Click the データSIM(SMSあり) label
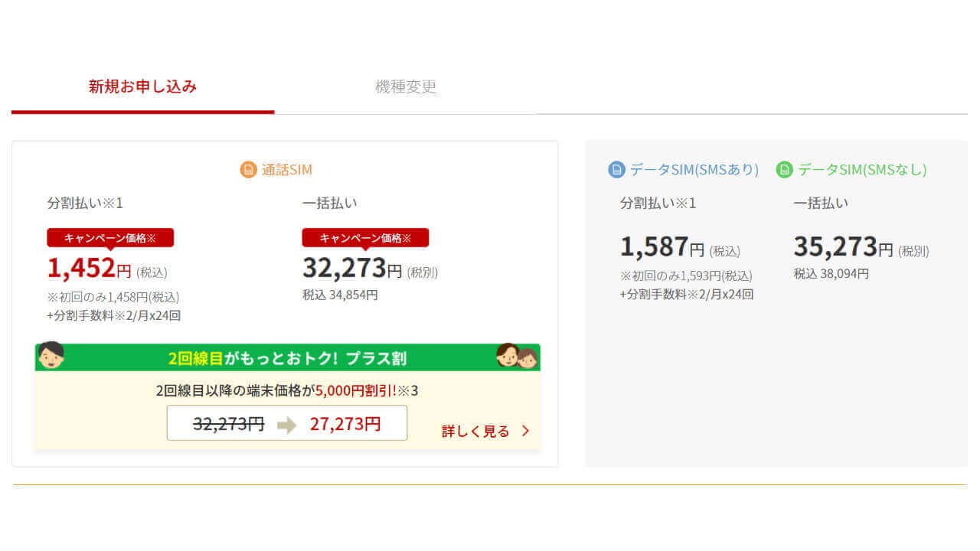This screenshot has height=551, width=980. [694, 169]
